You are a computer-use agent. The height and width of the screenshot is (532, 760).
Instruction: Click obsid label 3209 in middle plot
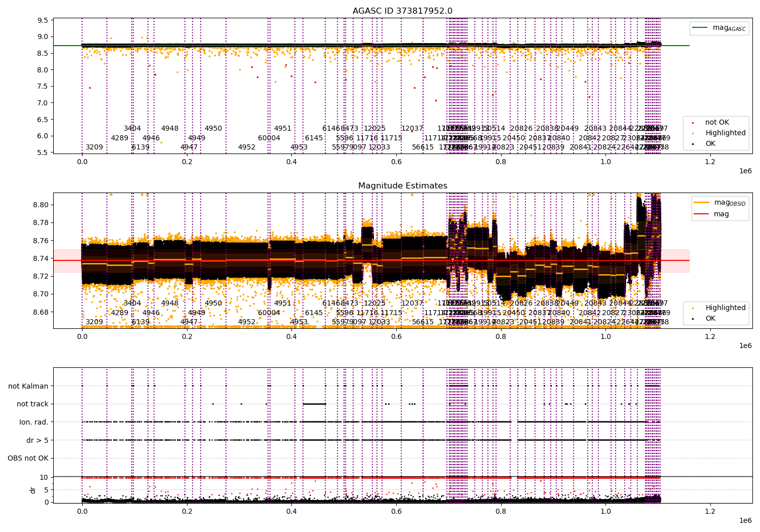(94, 322)
